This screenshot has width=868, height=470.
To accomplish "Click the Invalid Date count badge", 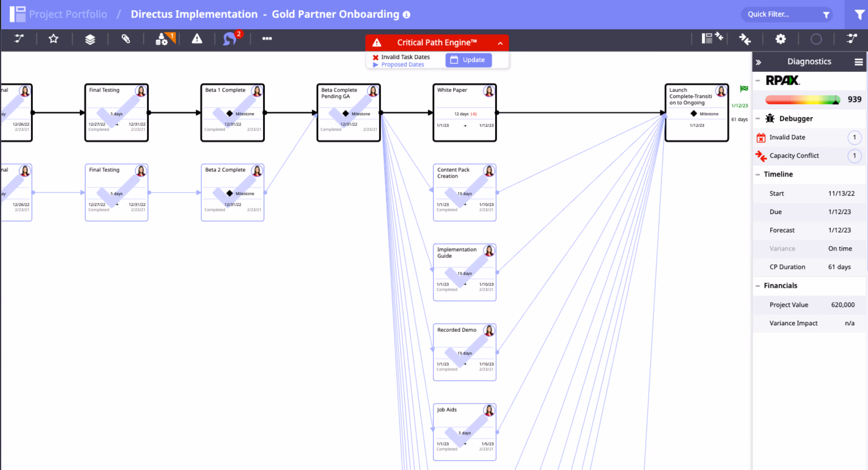I will (854, 137).
